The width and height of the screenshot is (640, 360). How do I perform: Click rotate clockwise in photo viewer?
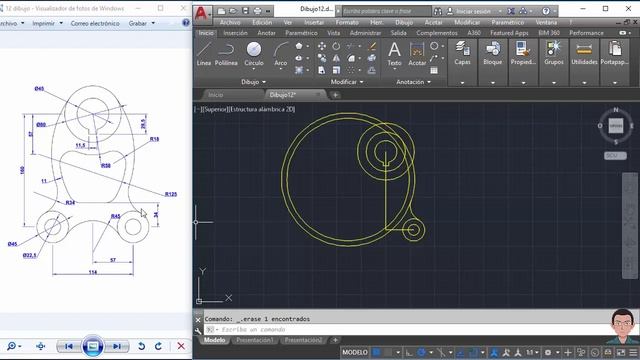coord(158,346)
